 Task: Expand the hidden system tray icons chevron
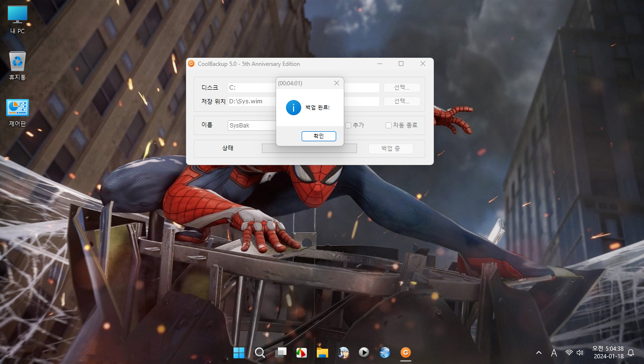coord(539,353)
